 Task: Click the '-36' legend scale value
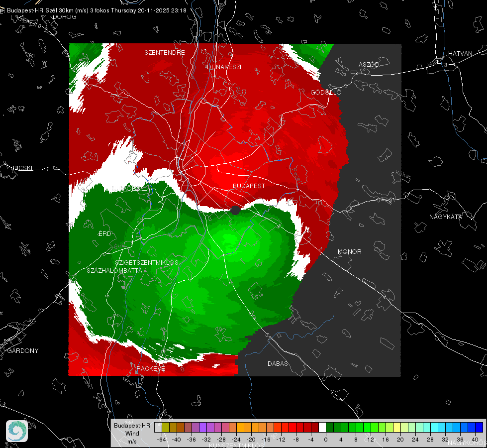pos(192,440)
